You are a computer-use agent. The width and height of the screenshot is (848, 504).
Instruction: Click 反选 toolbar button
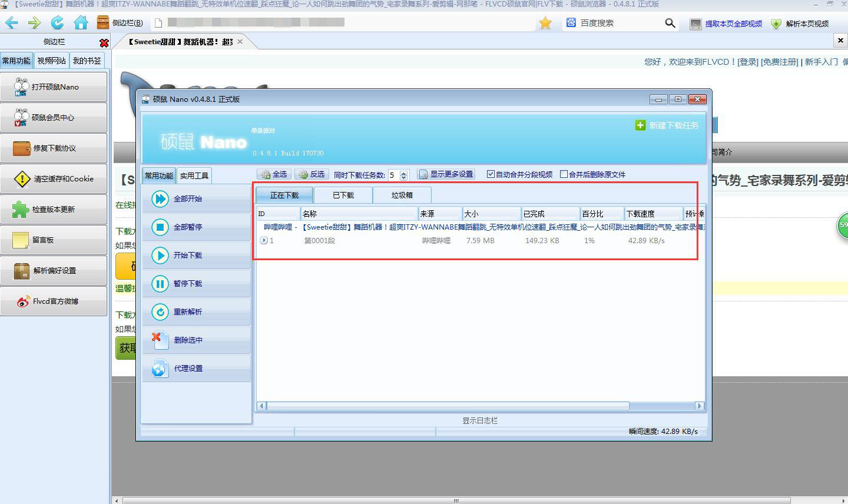click(312, 174)
